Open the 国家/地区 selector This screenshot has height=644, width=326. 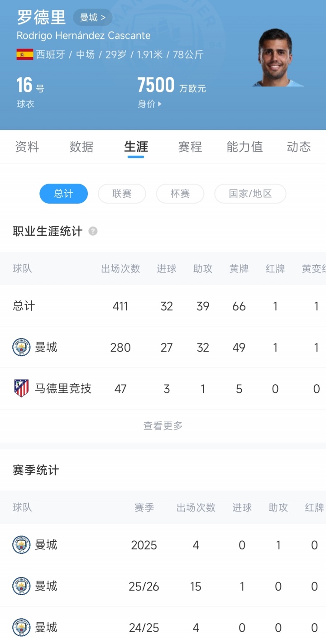(x=250, y=193)
